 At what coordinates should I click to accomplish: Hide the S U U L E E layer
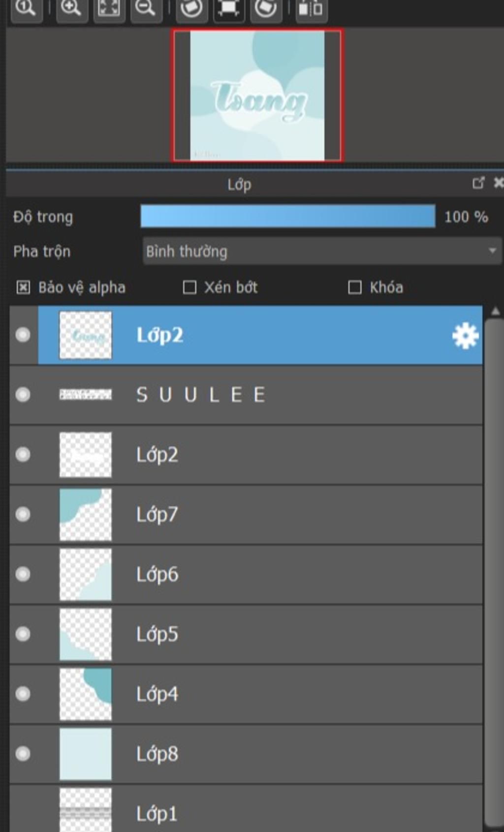coord(23,395)
